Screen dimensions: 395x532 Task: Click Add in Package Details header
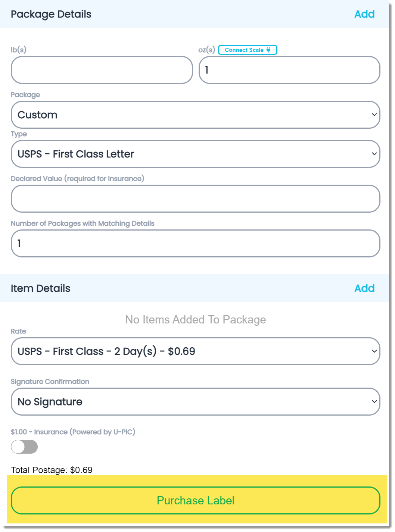tap(364, 14)
